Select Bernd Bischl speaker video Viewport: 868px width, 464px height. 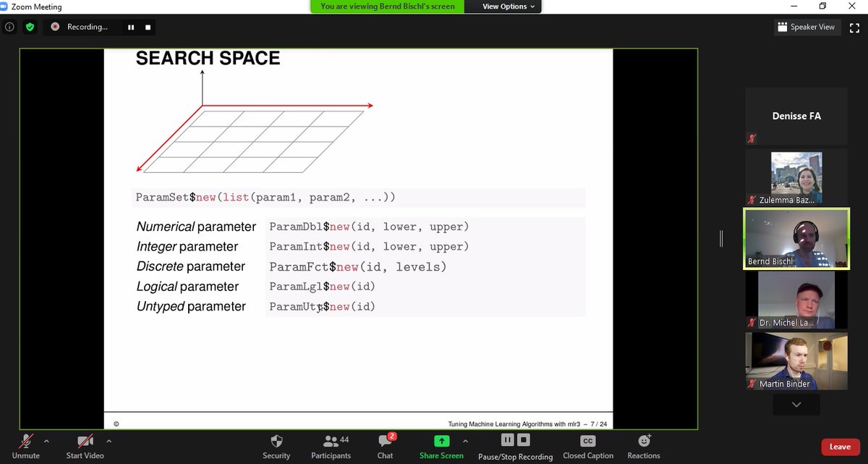(x=796, y=239)
